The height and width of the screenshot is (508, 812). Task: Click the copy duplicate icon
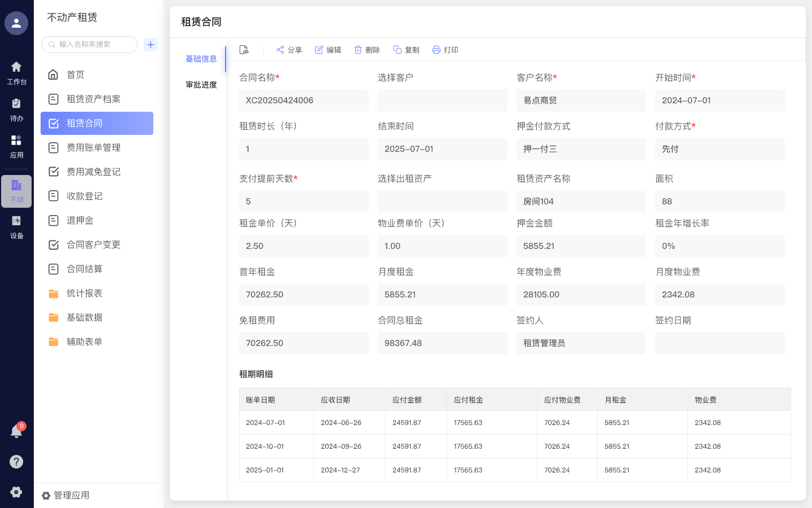[x=398, y=50]
